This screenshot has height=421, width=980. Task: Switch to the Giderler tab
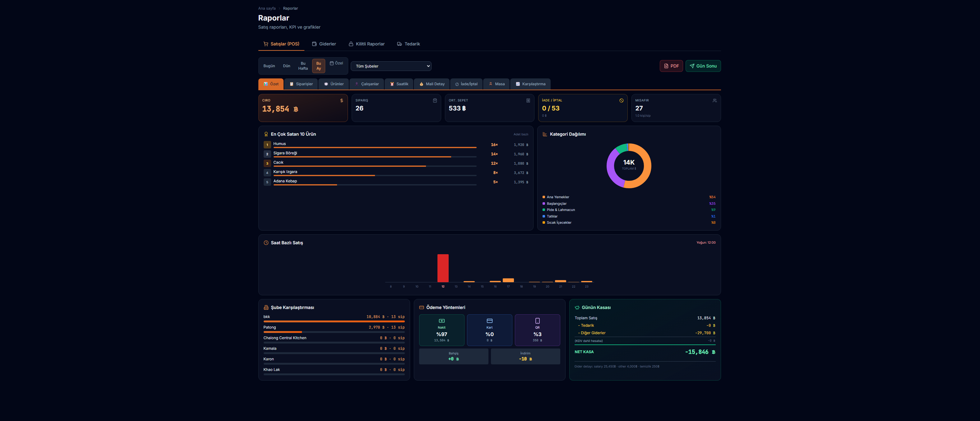pyautogui.click(x=324, y=44)
